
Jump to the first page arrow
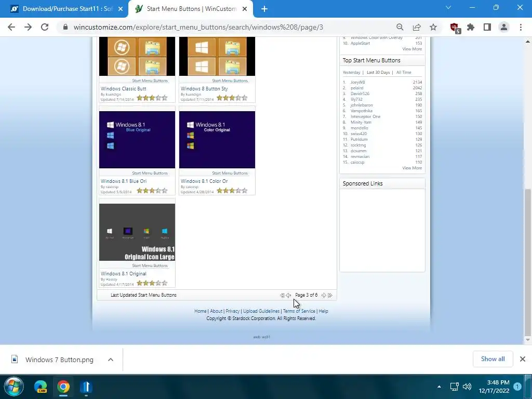coord(282,295)
